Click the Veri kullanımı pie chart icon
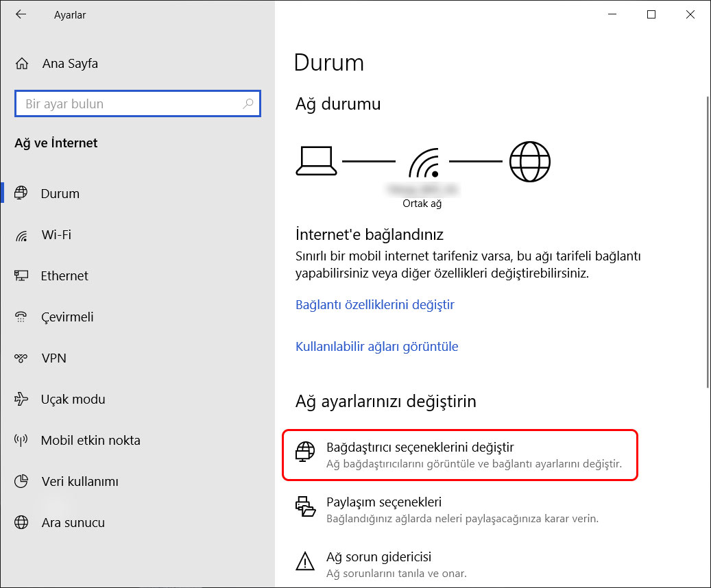The height and width of the screenshot is (588, 711). (21, 482)
